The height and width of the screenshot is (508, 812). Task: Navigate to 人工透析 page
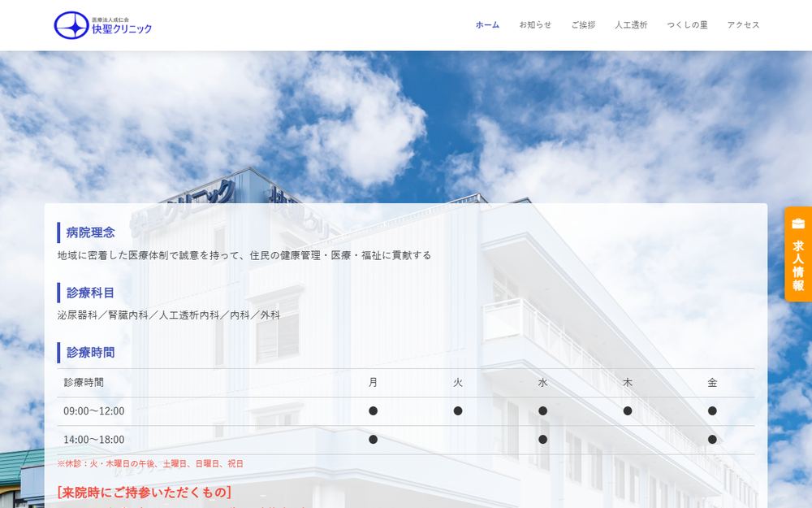click(631, 25)
